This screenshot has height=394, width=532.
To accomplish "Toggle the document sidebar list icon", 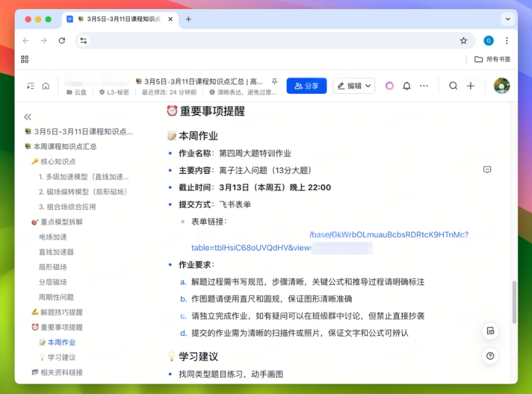I will tap(31, 86).
